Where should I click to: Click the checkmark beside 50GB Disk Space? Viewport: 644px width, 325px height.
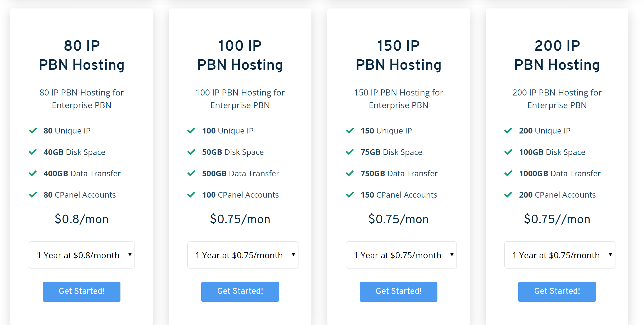(191, 152)
